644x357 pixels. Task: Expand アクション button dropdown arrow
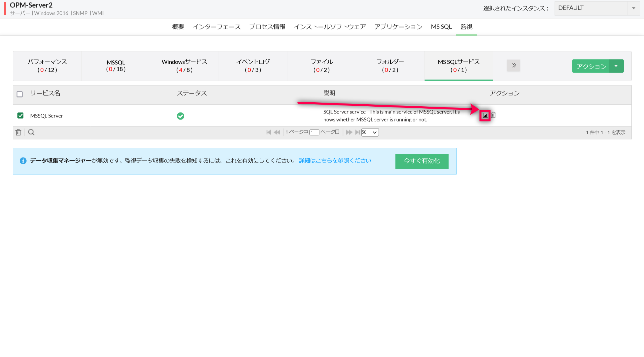click(x=616, y=66)
